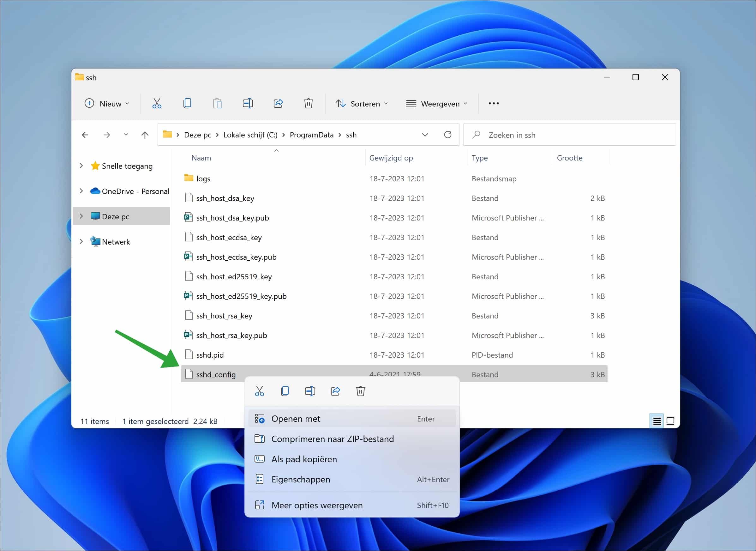
Task: Navigate to ProgramData via the breadcrumb
Action: (x=312, y=135)
